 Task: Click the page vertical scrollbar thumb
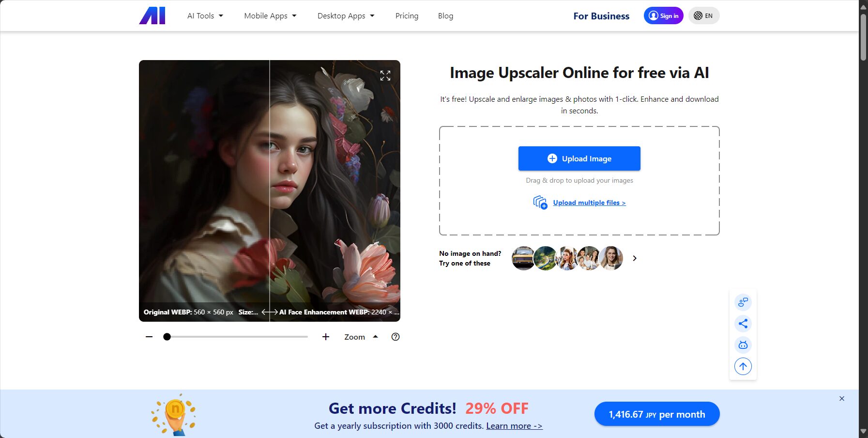tap(863, 37)
